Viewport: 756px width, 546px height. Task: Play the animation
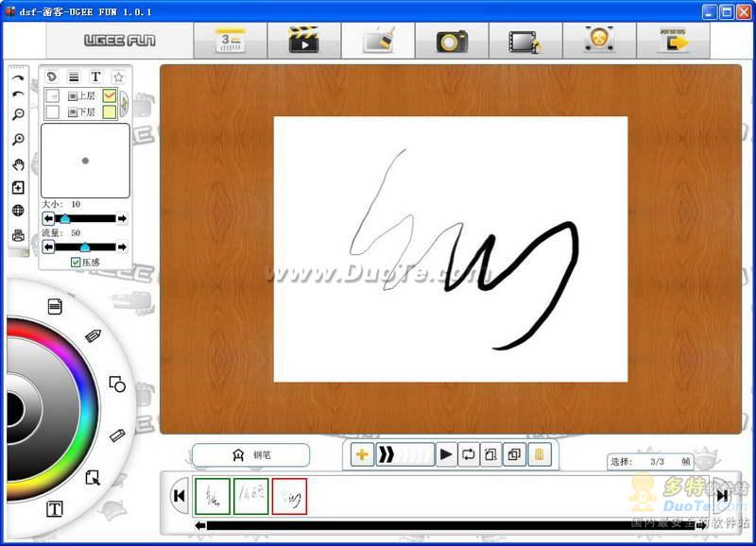point(446,454)
